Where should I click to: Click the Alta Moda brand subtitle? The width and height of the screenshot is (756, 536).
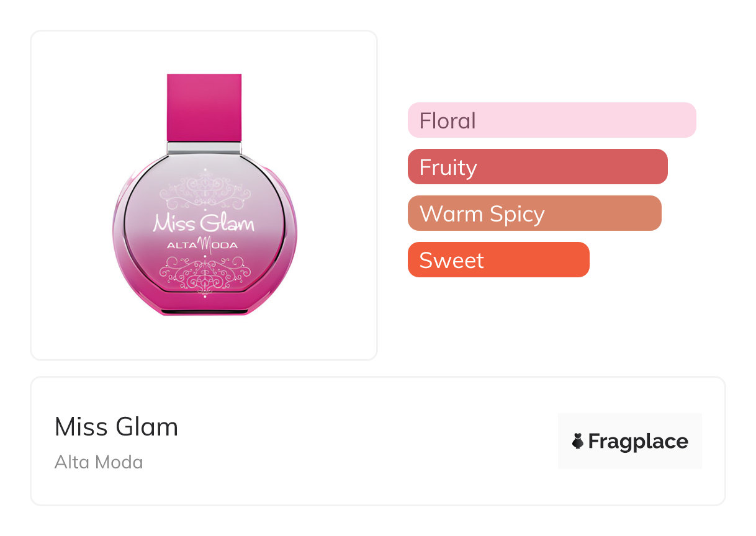pyautogui.click(x=99, y=462)
